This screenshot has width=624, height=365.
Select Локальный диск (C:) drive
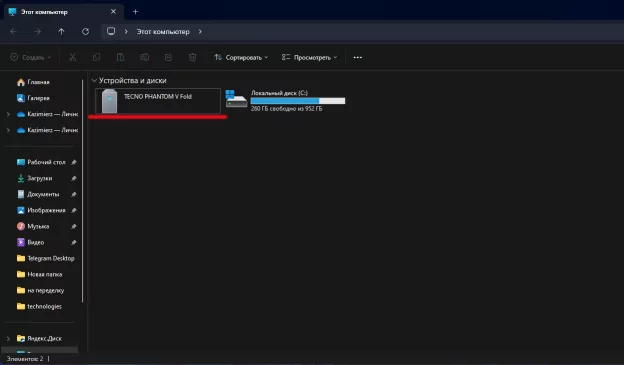pos(285,101)
